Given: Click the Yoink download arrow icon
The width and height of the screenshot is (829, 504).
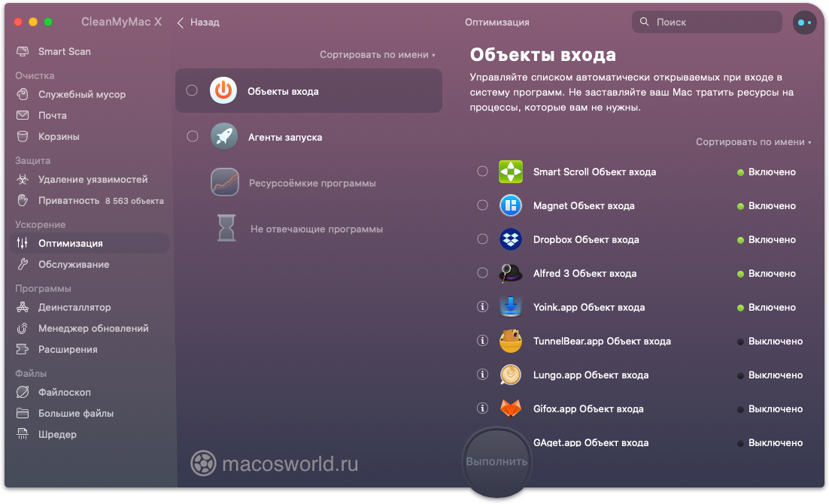Looking at the screenshot, I should coord(511,307).
